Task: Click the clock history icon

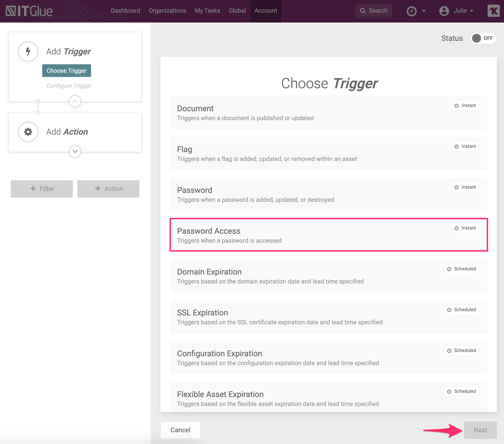Action: coord(411,11)
